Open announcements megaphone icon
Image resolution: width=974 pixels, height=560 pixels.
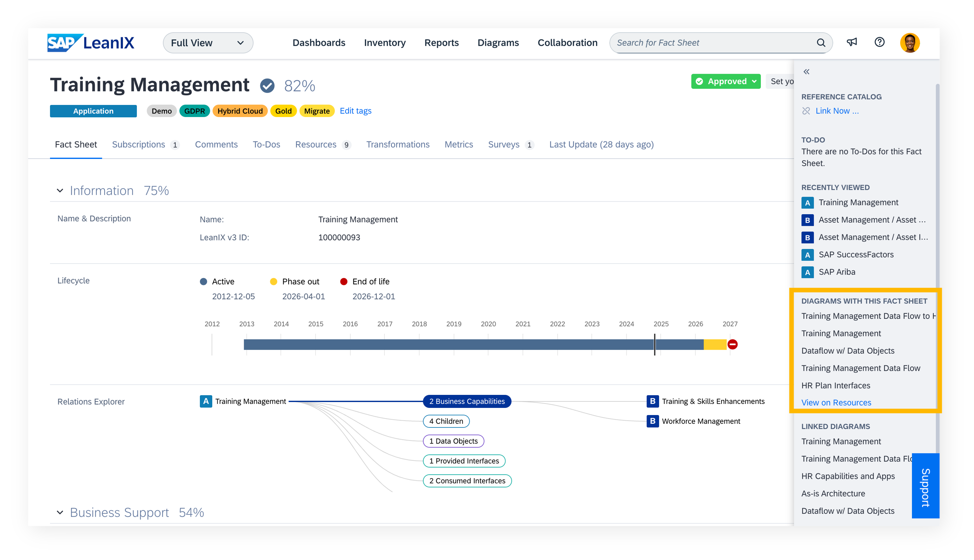click(x=852, y=42)
